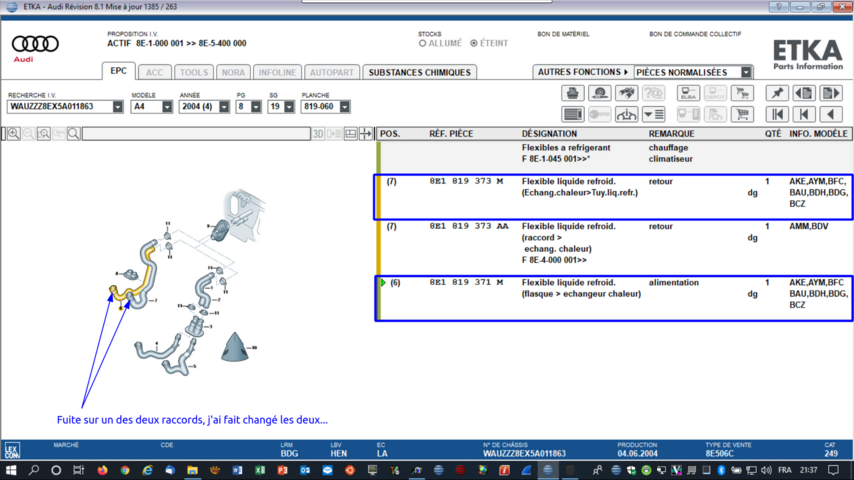Open Excel from the taskbar

coord(260,470)
